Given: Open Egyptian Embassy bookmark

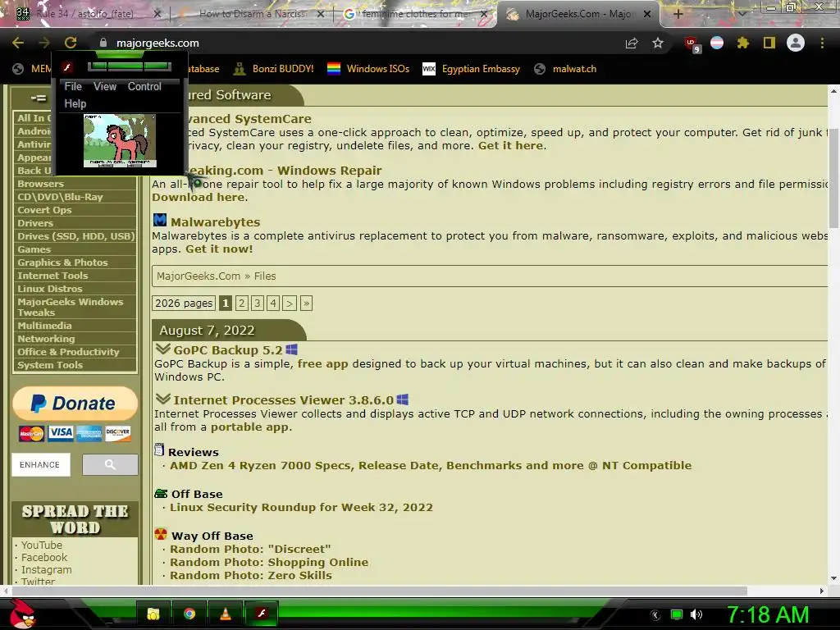Looking at the screenshot, I should point(472,69).
